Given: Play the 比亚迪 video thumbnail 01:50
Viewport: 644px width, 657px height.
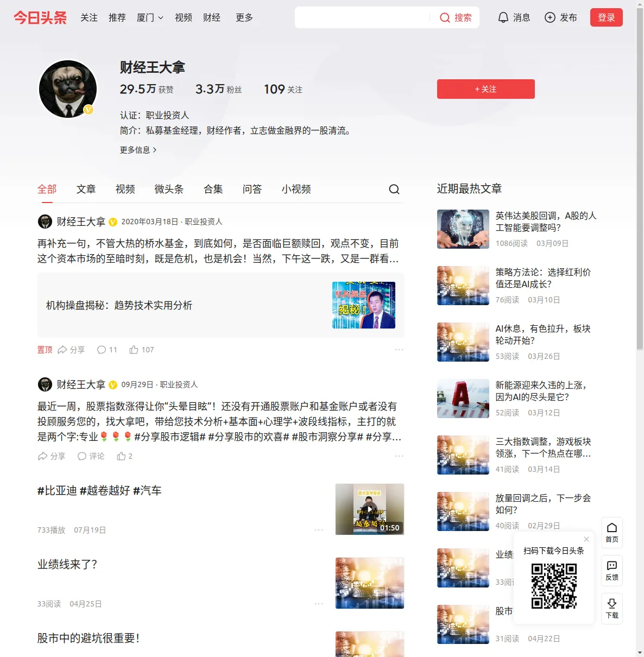Looking at the screenshot, I should coord(370,509).
